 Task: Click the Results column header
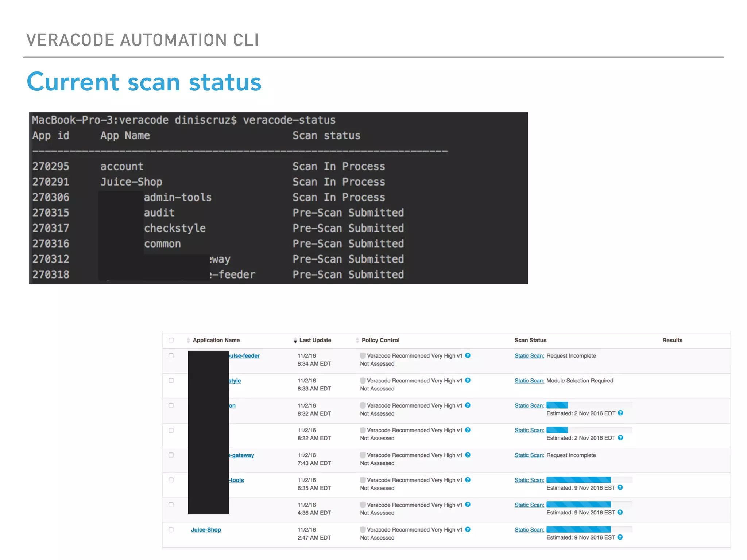[x=672, y=340]
